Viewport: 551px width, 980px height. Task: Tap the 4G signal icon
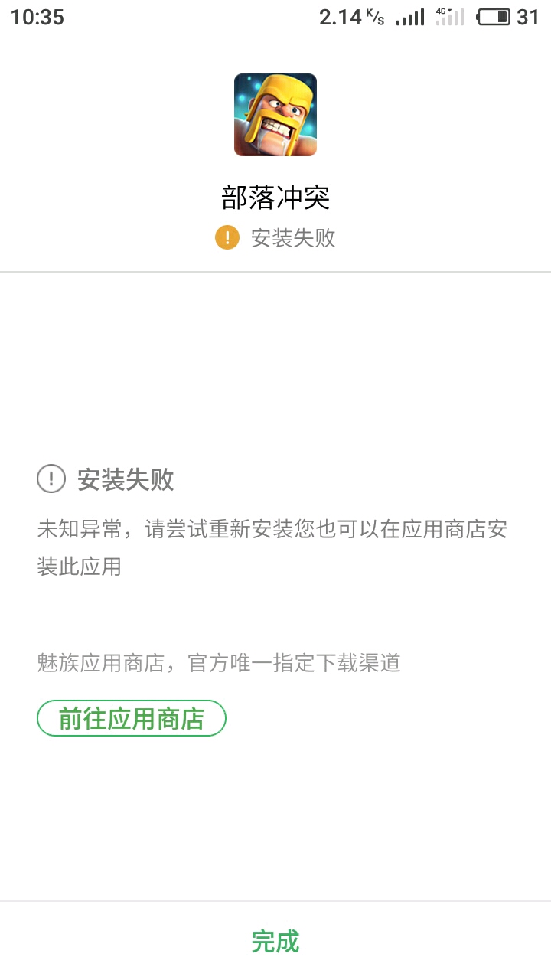[x=450, y=17]
